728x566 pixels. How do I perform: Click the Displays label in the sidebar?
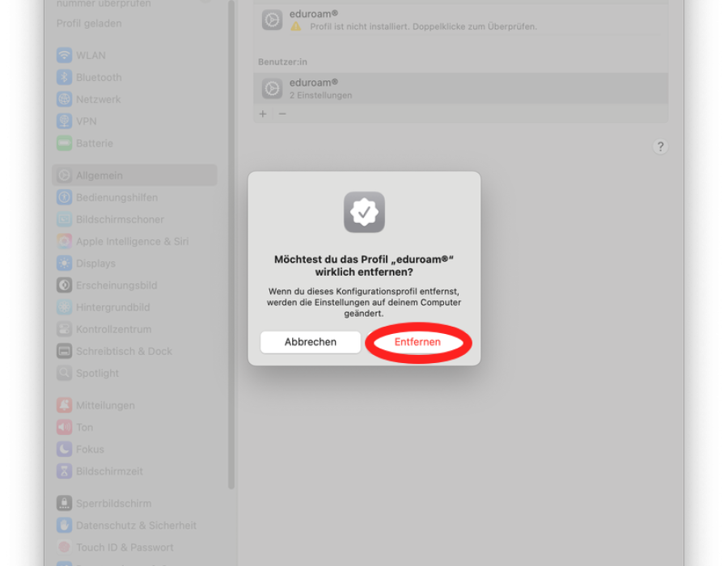coord(95,263)
